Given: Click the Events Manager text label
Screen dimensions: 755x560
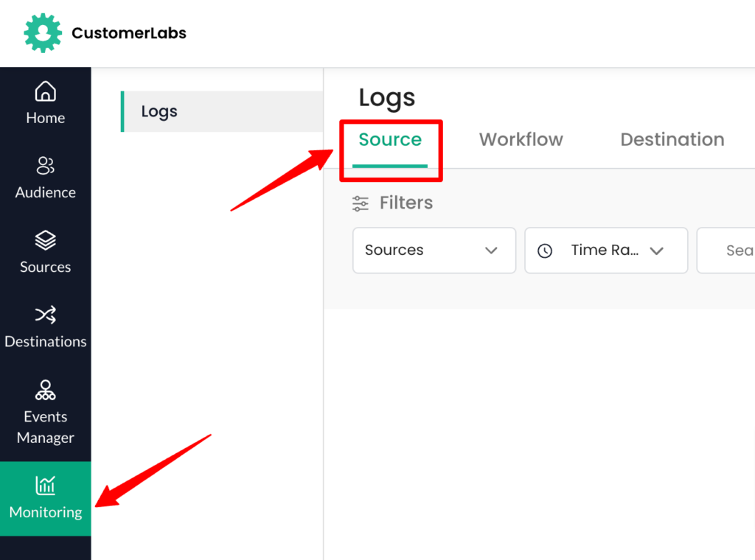Looking at the screenshot, I should point(46,427).
